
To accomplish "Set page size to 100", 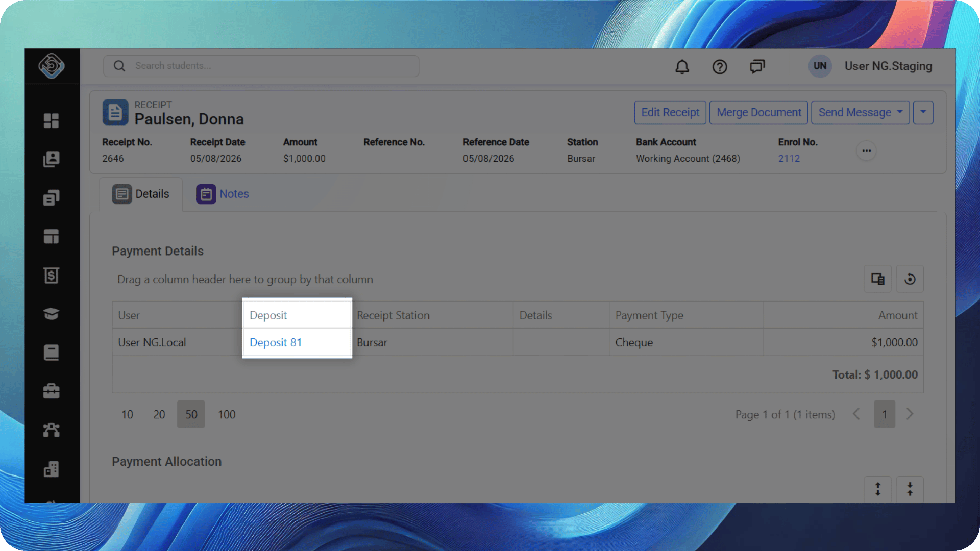I will (x=227, y=414).
